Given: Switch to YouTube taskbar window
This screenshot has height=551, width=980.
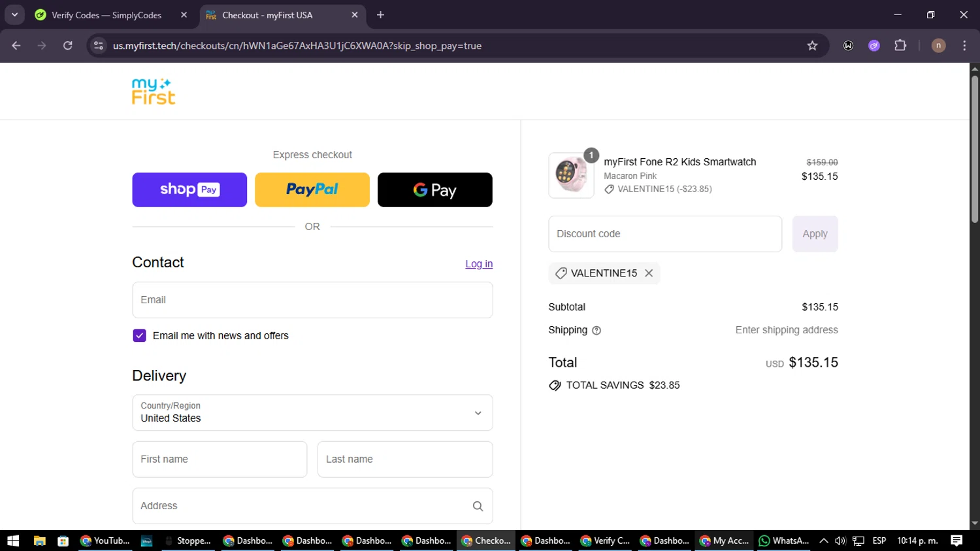Looking at the screenshot, I should (x=105, y=541).
